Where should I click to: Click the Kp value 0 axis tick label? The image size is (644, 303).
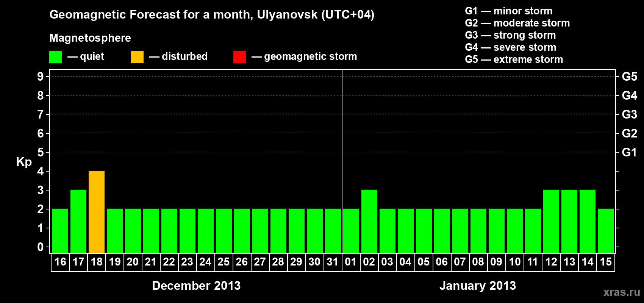(41, 247)
